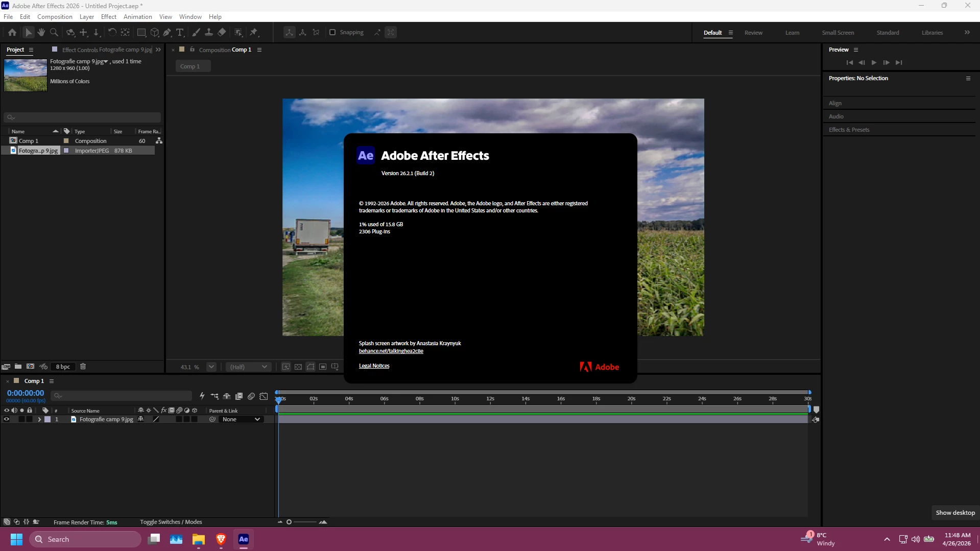Viewport: 980px width, 551px height.
Task: Open the behance.net/talkinghea2c8e link
Action: coord(391,351)
